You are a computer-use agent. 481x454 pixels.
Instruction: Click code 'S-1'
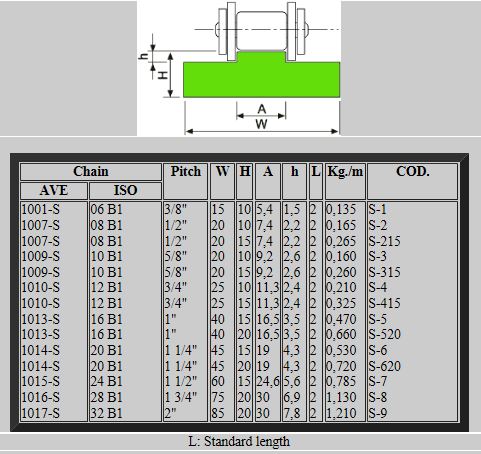click(378, 209)
